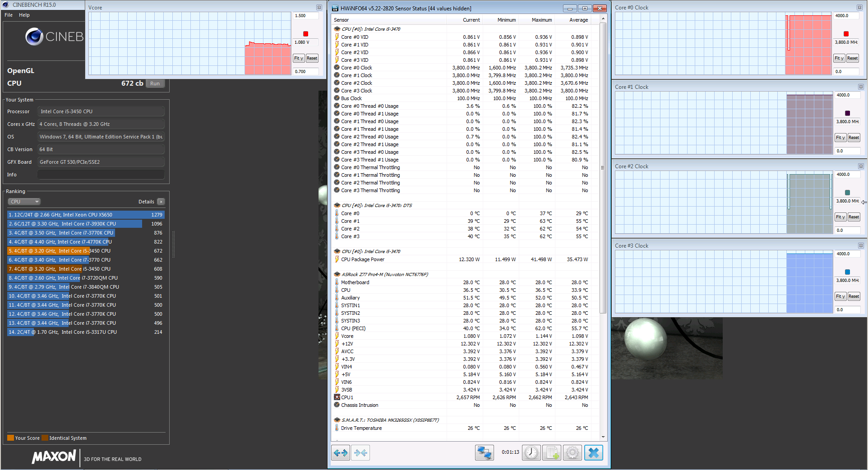The height and width of the screenshot is (470, 868).
Task: Open HWiNFO sensor settings with the gear icon
Action: coord(572,453)
